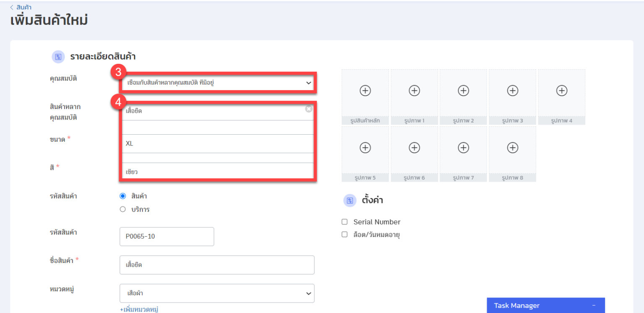Open the หมวดหมู่ dropdown showing เสื้อผ้า
Image resolution: width=644 pixels, height=313 pixels.
(x=217, y=293)
